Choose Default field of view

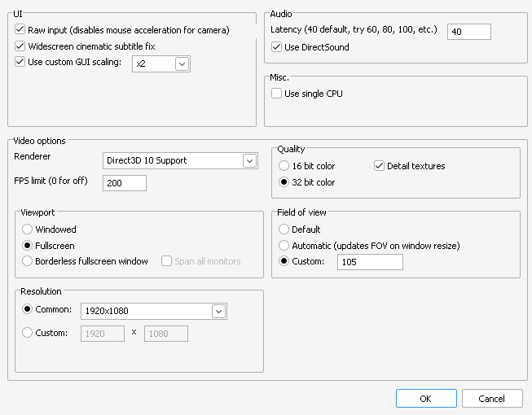284,229
